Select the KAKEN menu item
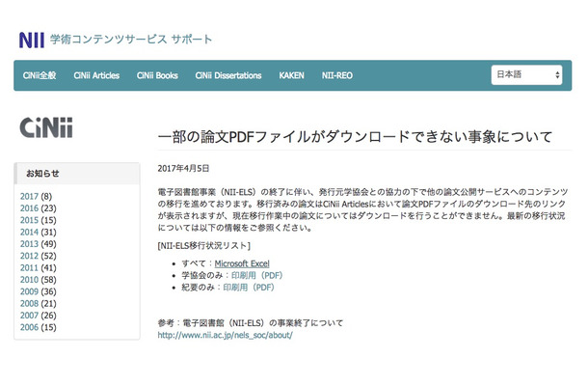The height and width of the screenshot is (386, 588). 291,75
